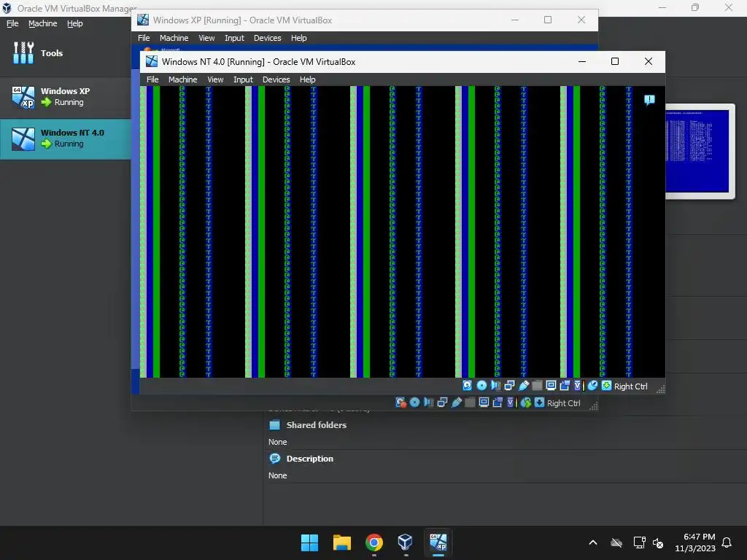Click inside the Windows NT 4.0 guest display

pos(403,232)
